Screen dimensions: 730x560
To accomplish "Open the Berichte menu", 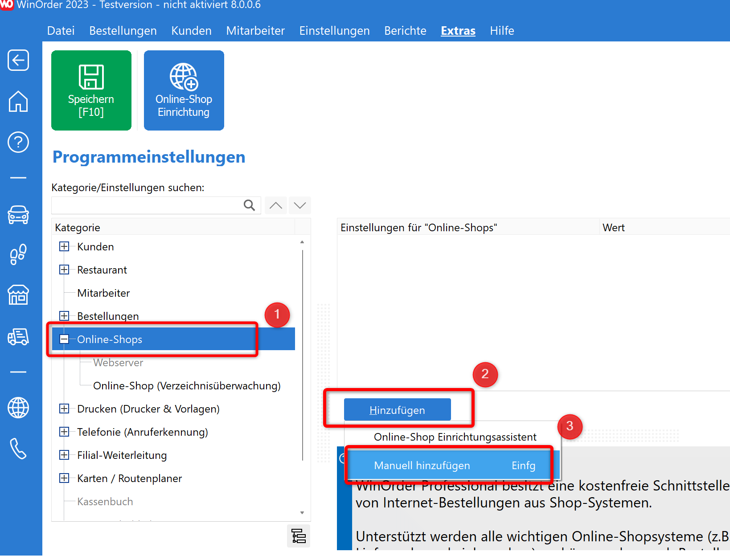I will click(406, 31).
